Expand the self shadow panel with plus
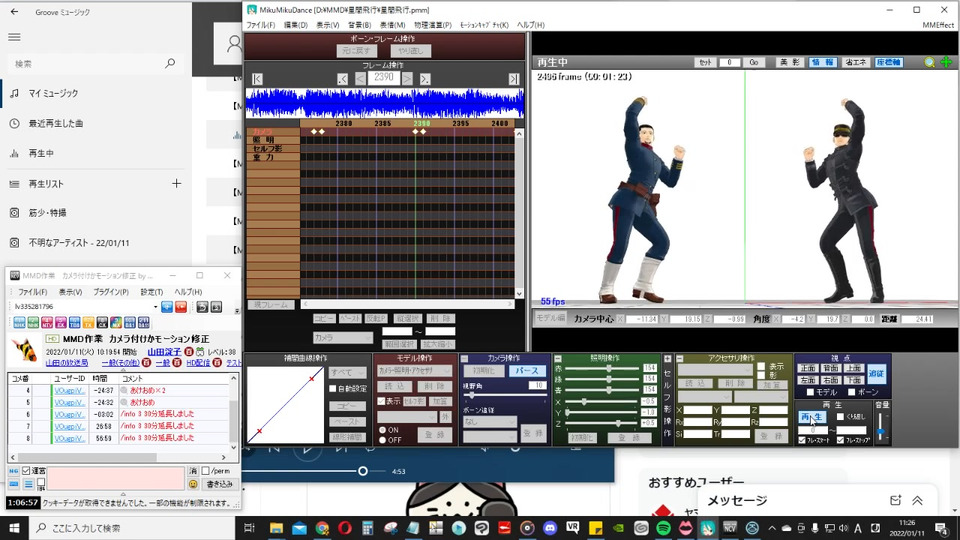The height and width of the screenshot is (540, 960). pos(667,358)
